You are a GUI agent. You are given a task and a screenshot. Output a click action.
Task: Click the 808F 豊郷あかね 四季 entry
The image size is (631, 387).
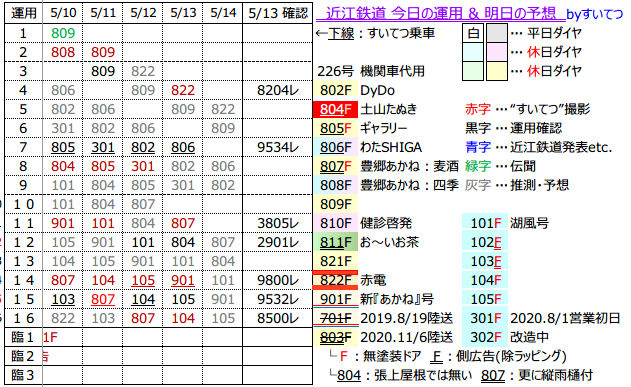386,185
